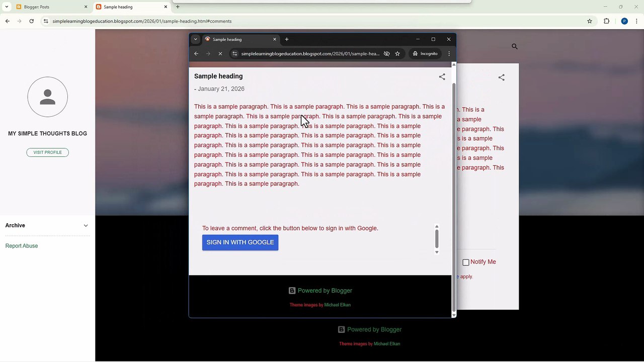This screenshot has width=644, height=362.
Task: Bookmark this page in Incognito window
Action: point(397,54)
